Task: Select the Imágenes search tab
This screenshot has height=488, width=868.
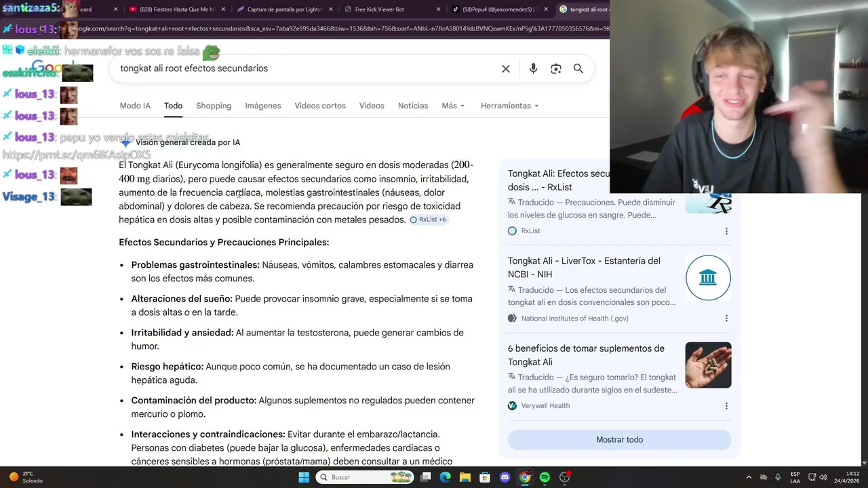Action: pyautogui.click(x=263, y=106)
